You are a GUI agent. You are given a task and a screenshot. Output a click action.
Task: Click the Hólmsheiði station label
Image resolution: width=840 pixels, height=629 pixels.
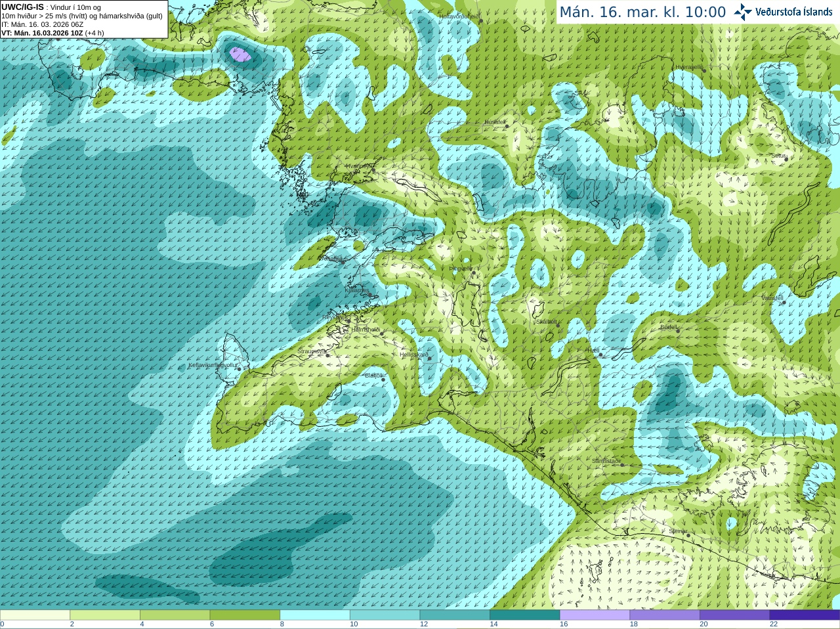click(x=366, y=330)
